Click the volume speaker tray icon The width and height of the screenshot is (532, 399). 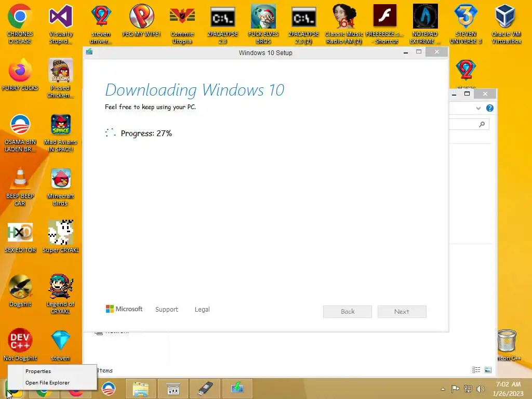click(x=480, y=389)
